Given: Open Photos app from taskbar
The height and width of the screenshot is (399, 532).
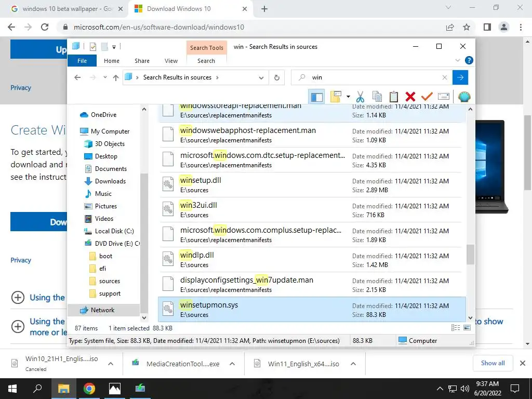Looking at the screenshot, I should (115, 389).
